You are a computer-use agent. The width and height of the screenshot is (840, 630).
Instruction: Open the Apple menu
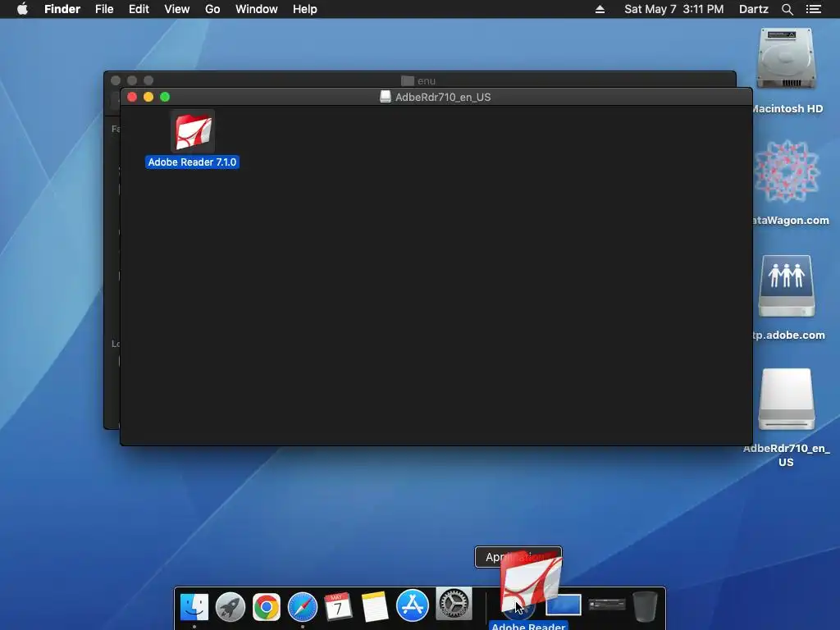(x=22, y=9)
